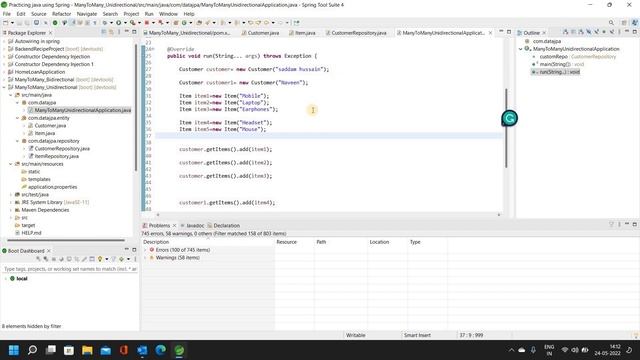640x360 pixels.
Task: Open Package Explorer view menu
Action: pos(119,32)
